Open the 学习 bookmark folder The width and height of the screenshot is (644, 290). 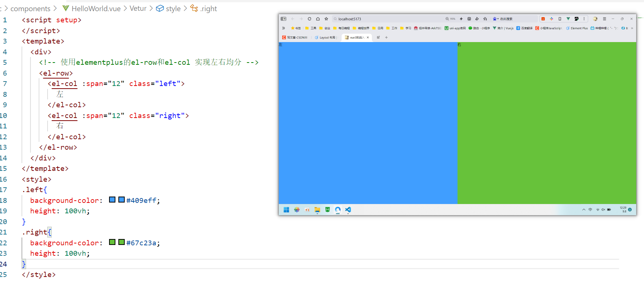tap(406, 28)
